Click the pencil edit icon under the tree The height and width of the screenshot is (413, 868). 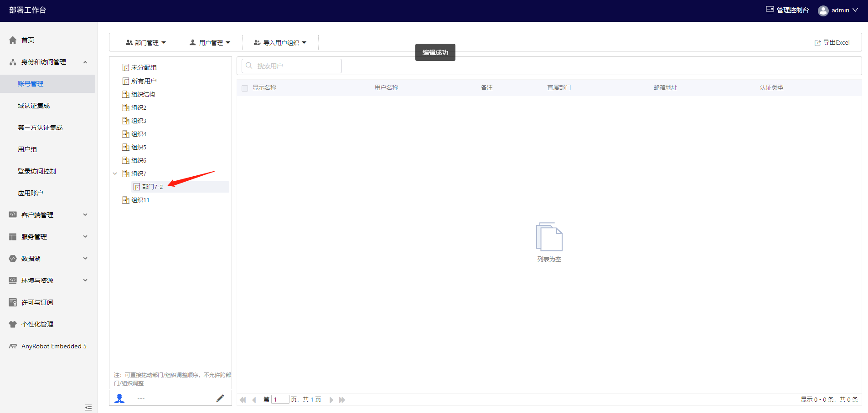(x=220, y=398)
